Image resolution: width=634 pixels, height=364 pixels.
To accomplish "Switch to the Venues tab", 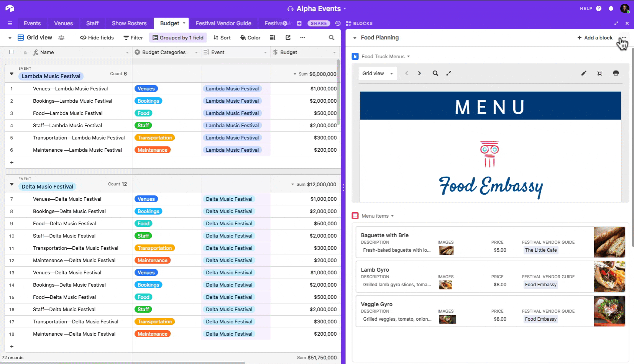I will point(63,23).
